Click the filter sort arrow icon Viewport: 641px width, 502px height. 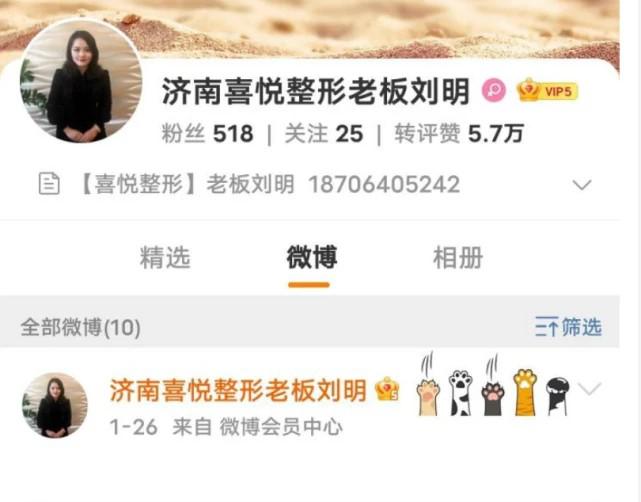pos(547,327)
